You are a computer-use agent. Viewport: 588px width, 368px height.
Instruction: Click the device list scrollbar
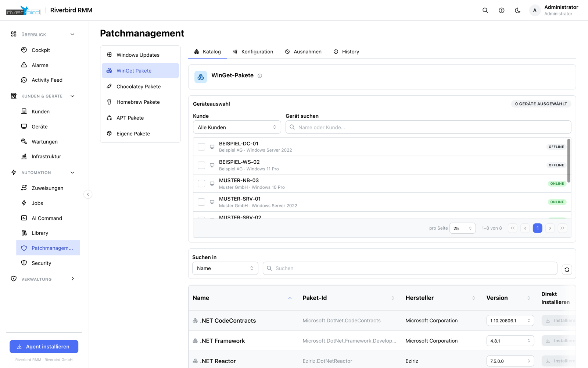point(569,160)
